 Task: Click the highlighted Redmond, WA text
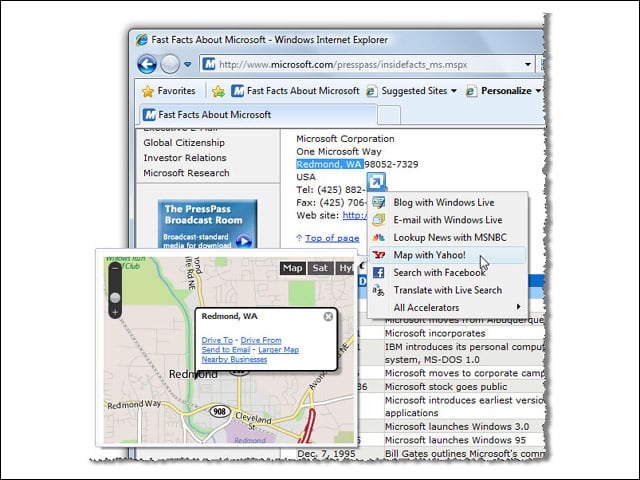click(x=329, y=164)
